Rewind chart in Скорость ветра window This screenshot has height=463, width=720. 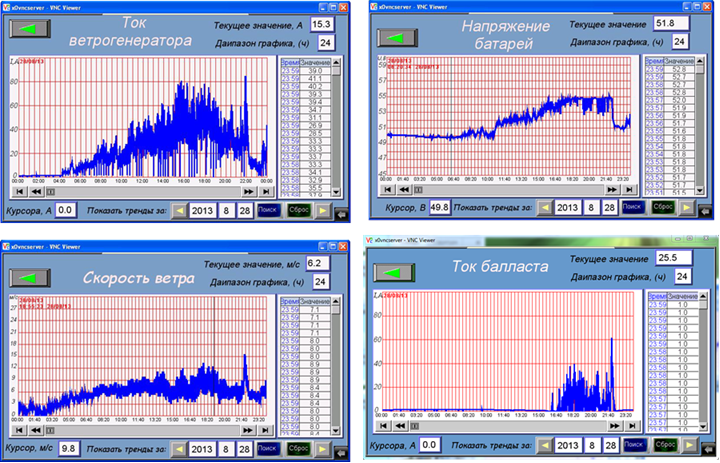point(36,430)
